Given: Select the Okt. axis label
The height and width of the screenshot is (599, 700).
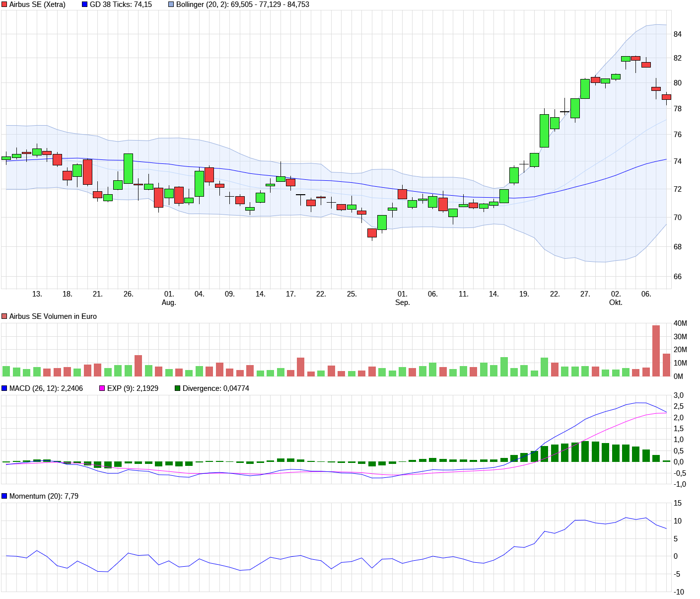Looking at the screenshot, I should tap(616, 301).
